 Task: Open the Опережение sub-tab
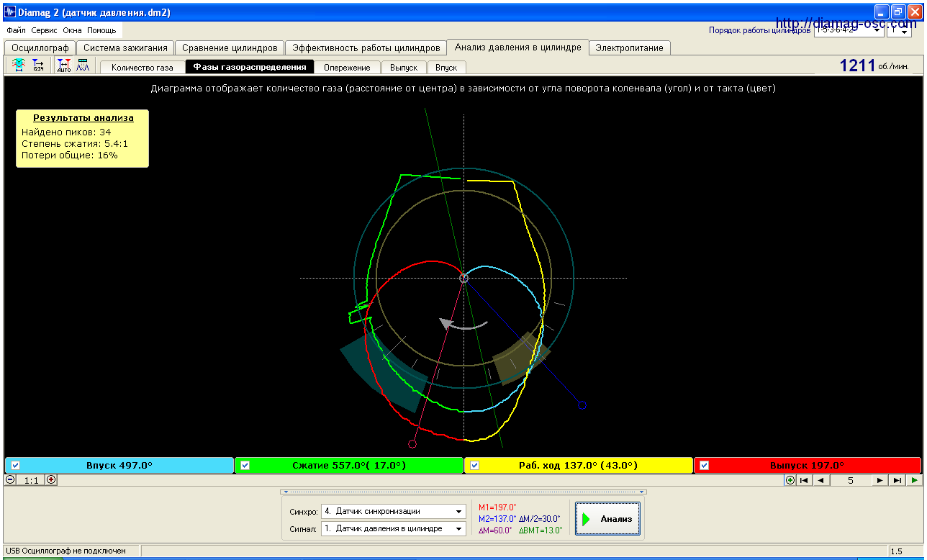tap(347, 67)
